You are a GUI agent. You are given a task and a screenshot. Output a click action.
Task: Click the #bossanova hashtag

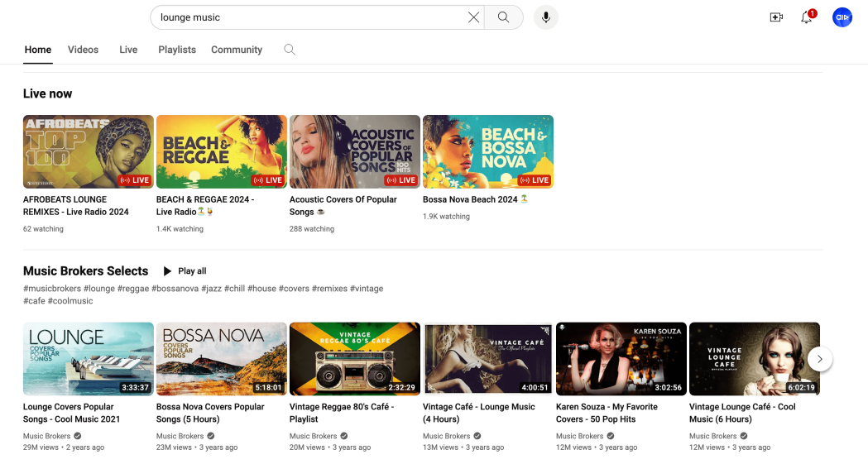(175, 289)
